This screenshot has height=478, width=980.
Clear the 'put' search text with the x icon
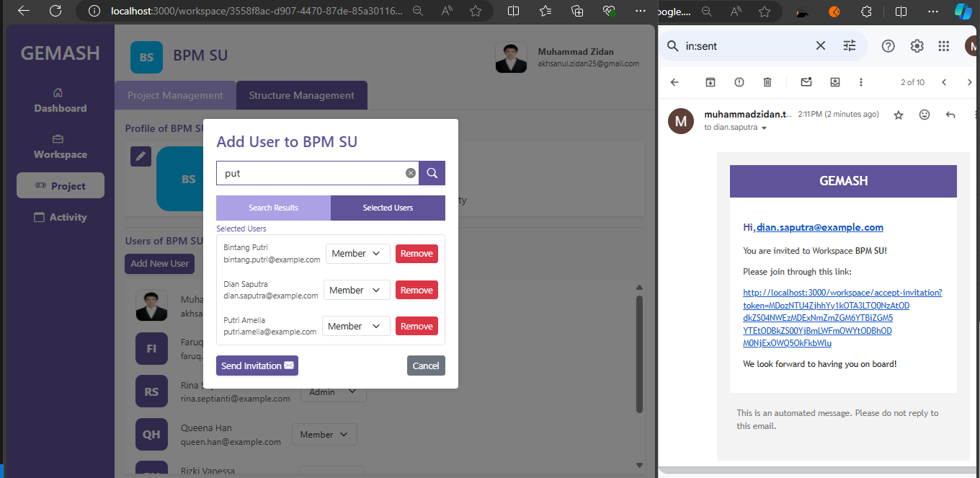click(411, 173)
